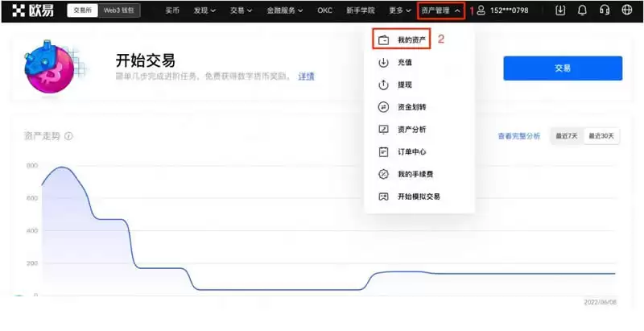Switch to the 交易所 exchange toggle
The width and height of the screenshot is (644, 331).
point(82,11)
